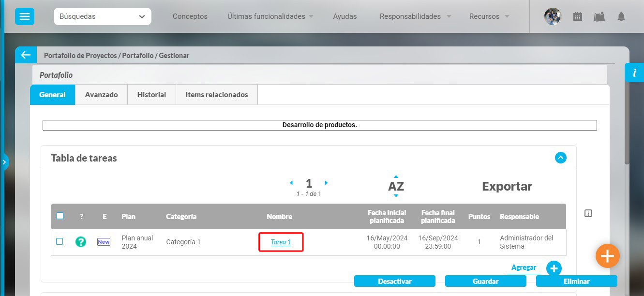Check the Tarea 1 row checkbox
644x296 pixels.
[x=60, y=241]
